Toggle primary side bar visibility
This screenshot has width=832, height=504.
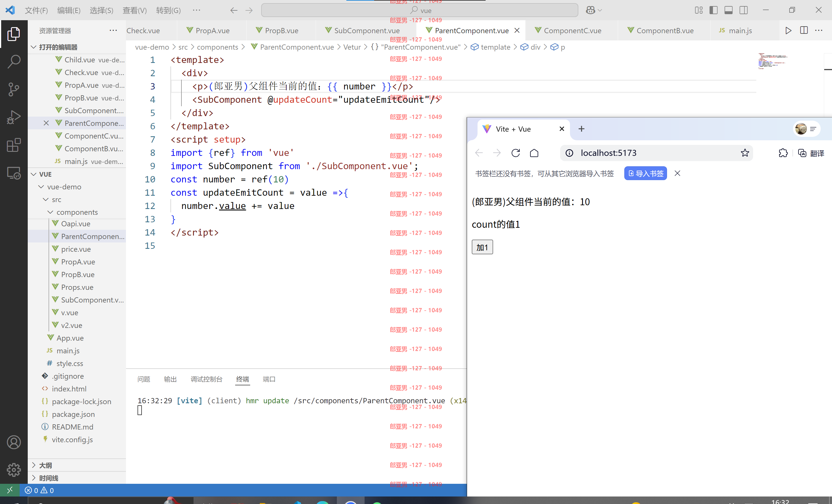714,10
